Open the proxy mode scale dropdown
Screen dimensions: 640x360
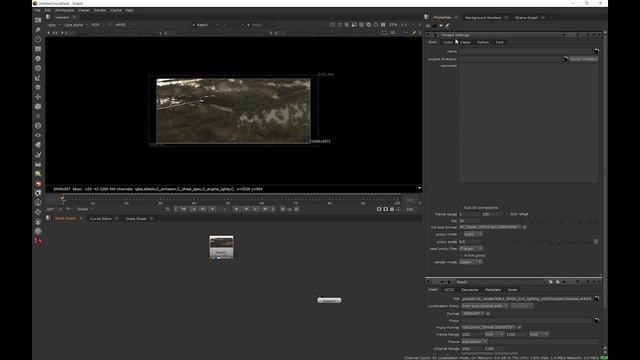[x=473, y=234]
